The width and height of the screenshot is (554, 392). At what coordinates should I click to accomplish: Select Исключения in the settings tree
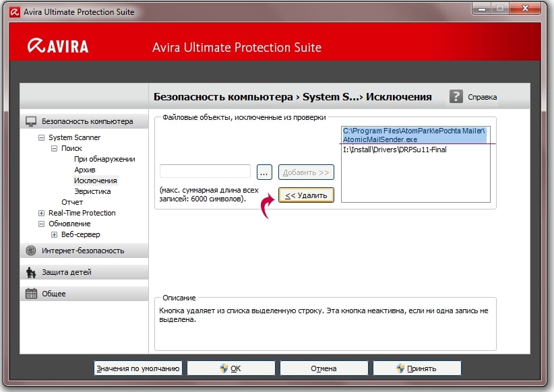click(x=96, y=181)
